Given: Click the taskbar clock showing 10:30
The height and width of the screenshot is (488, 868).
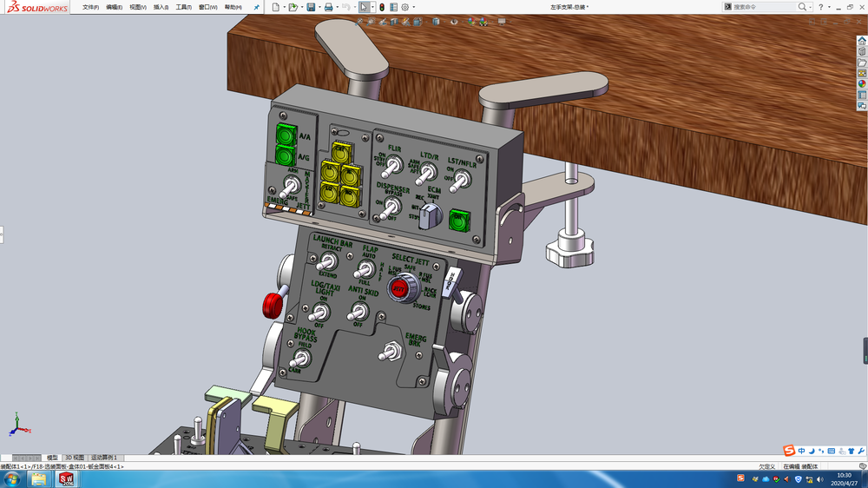Looking at the screenshot, I should [x=845, y=479].
